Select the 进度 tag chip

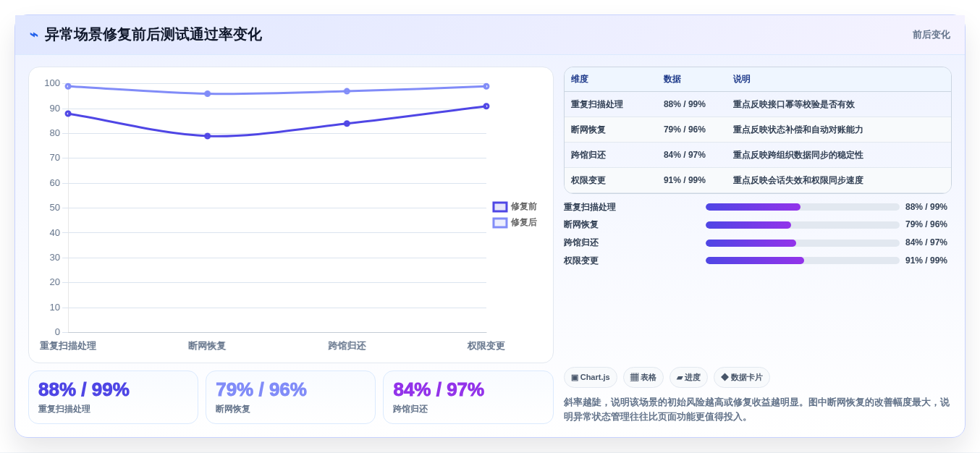(688, 377)
